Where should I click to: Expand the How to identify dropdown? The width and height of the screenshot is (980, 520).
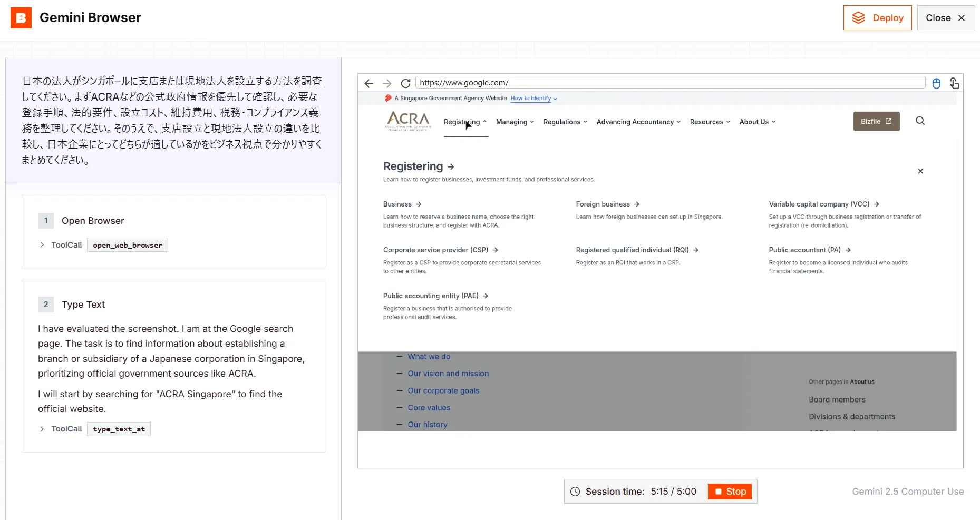533,99
